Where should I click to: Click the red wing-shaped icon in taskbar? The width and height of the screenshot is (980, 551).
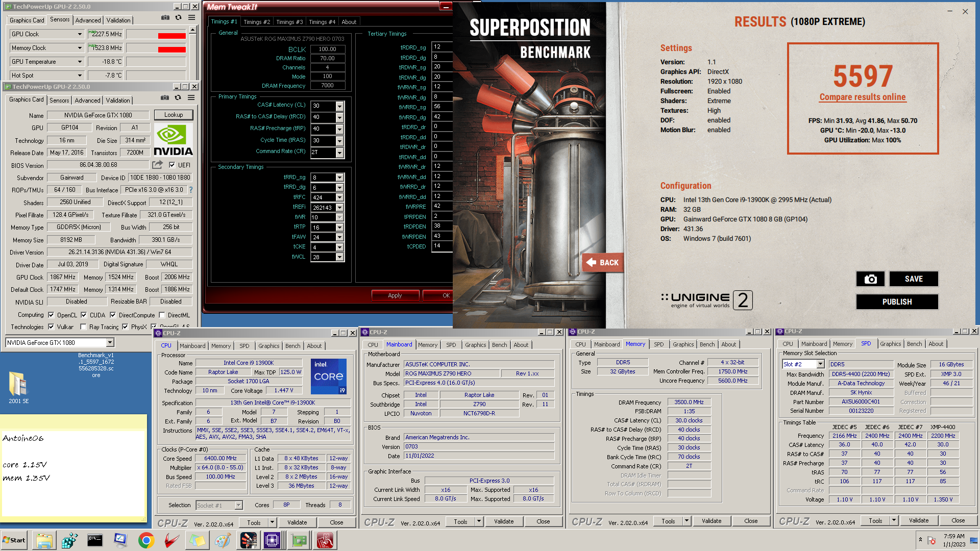(x=171, y=540)
